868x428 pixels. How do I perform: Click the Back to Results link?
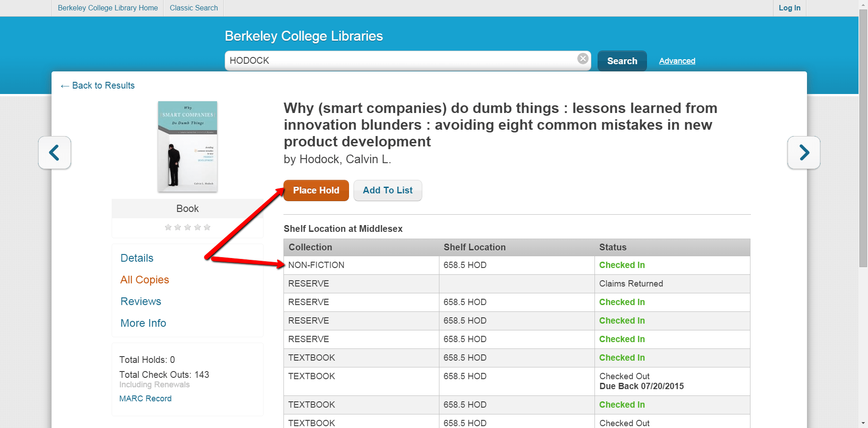(x=98, y=85)
